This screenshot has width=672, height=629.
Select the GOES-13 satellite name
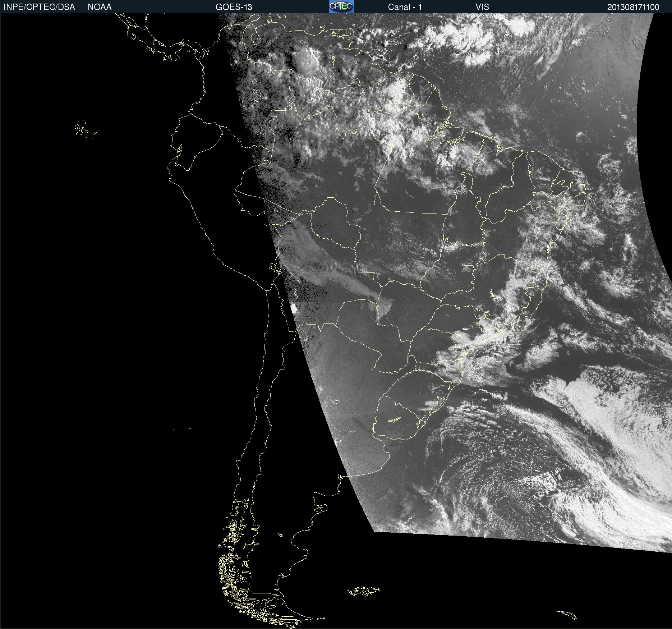coord(234,7)
